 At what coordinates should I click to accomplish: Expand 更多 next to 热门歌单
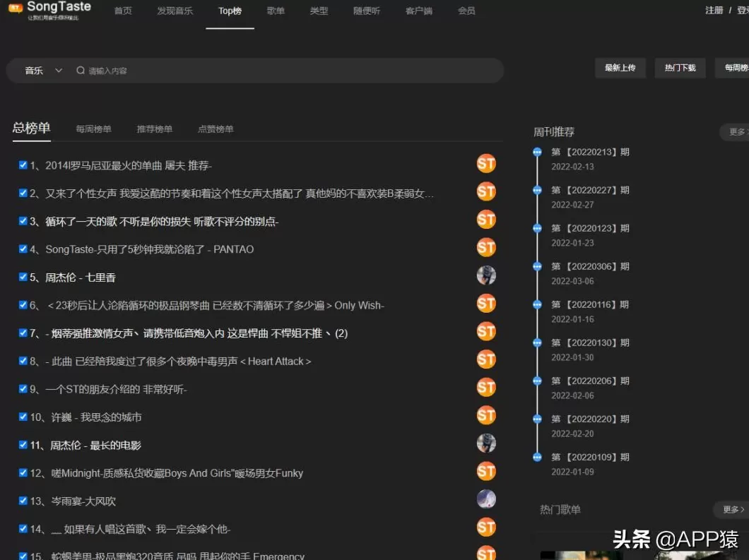pos(732,509)
